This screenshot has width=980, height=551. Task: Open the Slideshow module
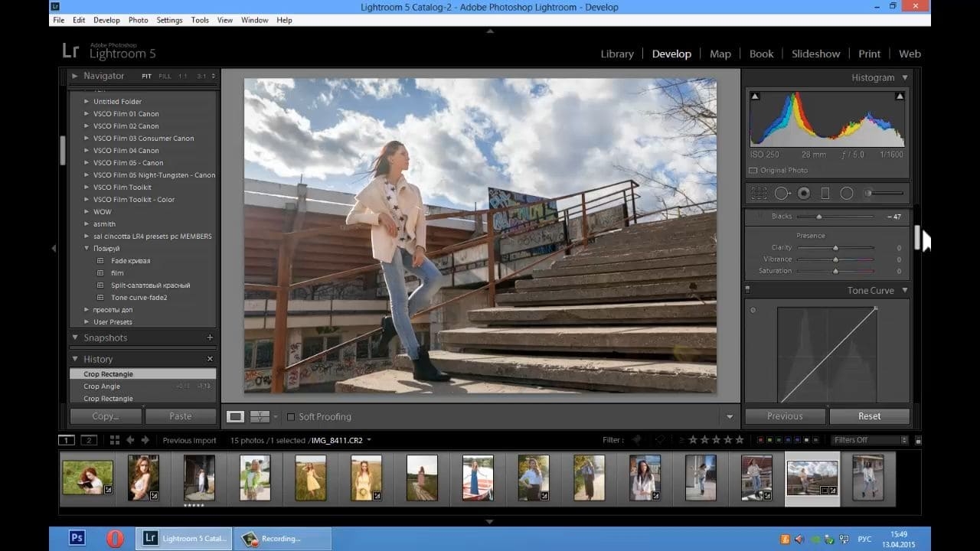816,54
